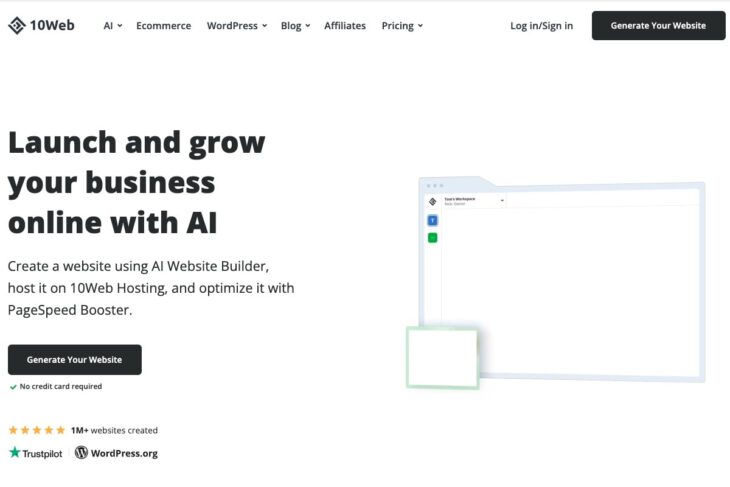
Task: Click the "1M+ websites created" text
Action: (114, 430)
